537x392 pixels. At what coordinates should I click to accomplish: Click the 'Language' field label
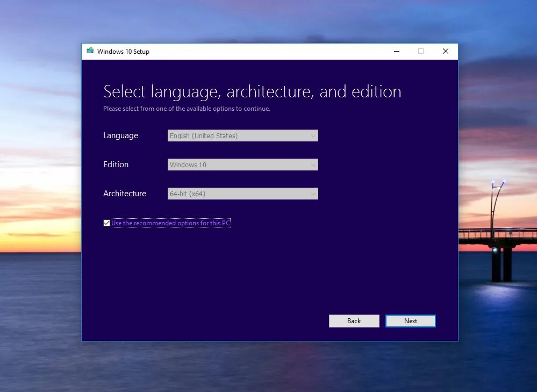pyautogui.click(x=120, y=136)
